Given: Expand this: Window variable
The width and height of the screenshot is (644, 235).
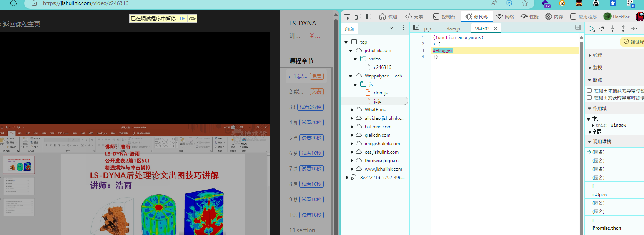Looking at the screenshot, I should [x=593, y=126].
